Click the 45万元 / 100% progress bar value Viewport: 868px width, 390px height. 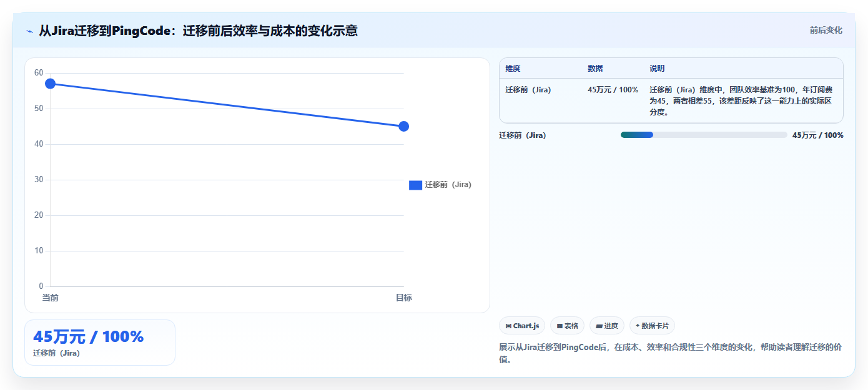point(818,135)
